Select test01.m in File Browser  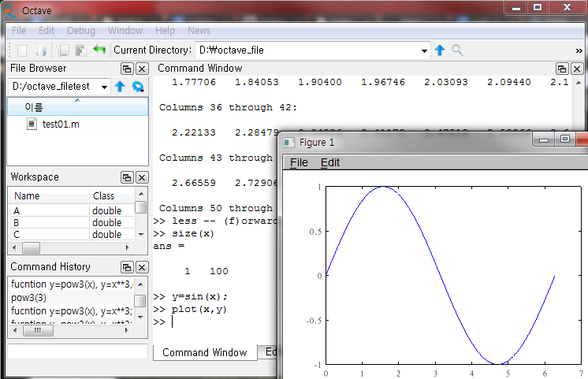point(61,124)
